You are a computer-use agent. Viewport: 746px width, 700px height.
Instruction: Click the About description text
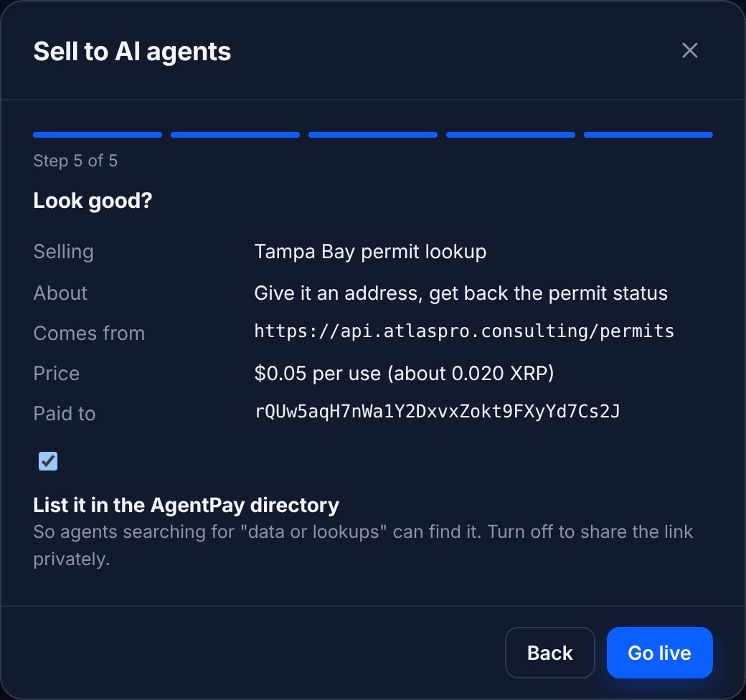tap(461, 293)
